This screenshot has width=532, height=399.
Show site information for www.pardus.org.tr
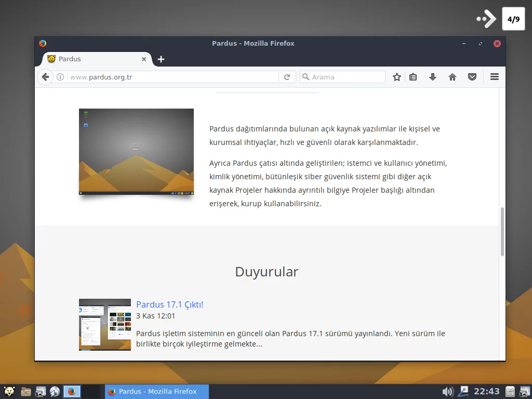[60, 76]
